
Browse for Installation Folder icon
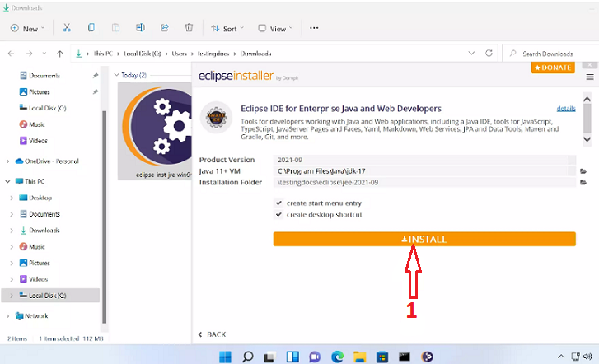pyautogui.click(x=583, y=182)
